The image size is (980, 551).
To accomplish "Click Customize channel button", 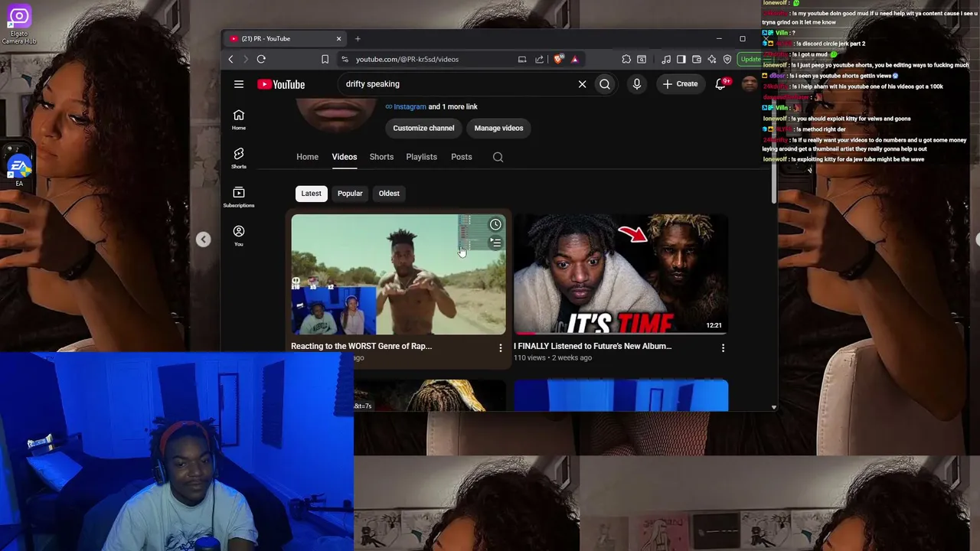I will coord(423,129).
